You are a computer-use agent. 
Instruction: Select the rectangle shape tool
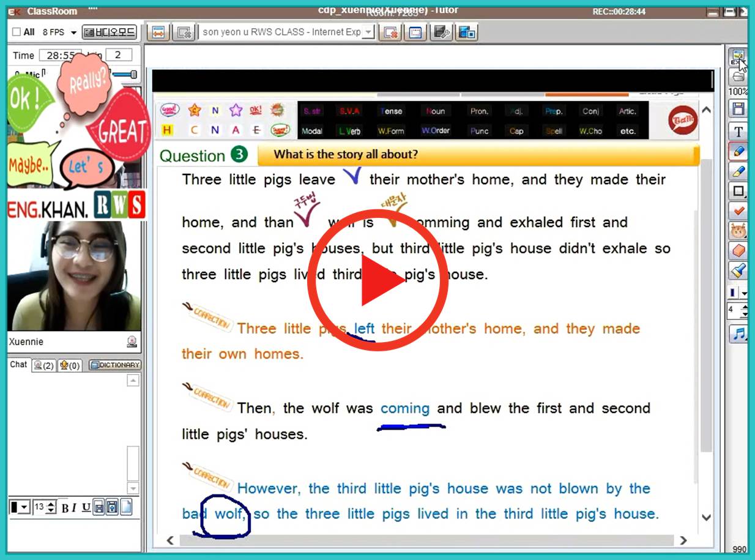pos(738,191)
